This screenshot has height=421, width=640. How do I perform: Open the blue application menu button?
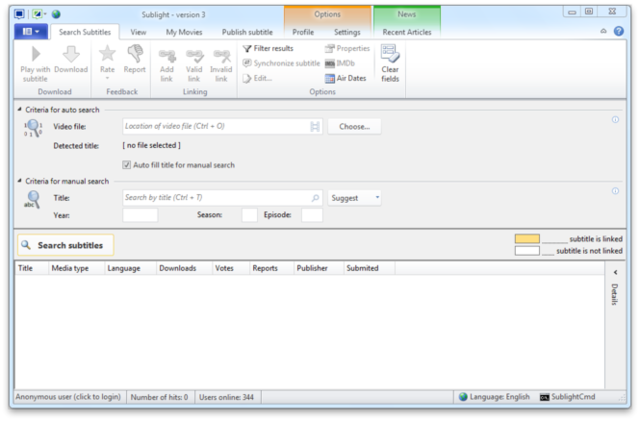point(31,31)
